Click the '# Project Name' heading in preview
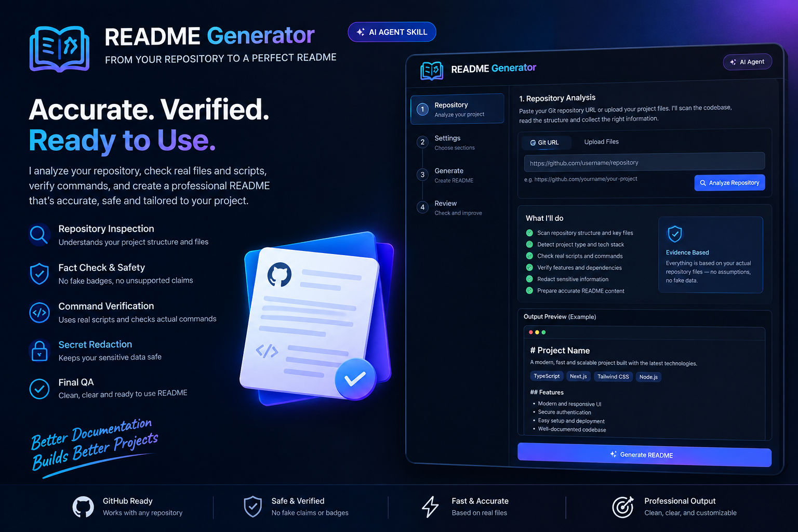 point(560,351)
